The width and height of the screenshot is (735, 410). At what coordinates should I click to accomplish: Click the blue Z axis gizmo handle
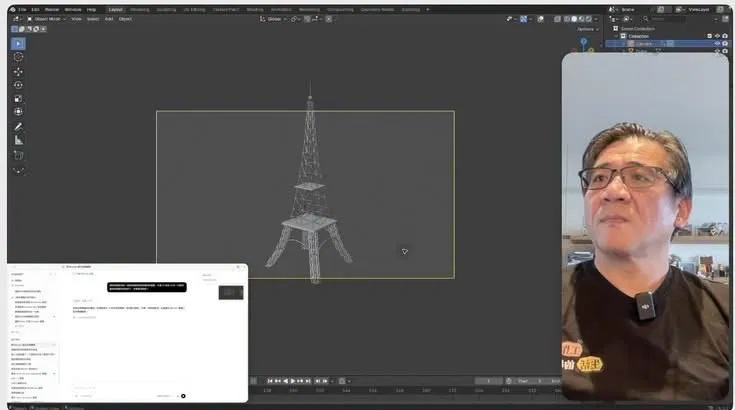click(584, 41)
